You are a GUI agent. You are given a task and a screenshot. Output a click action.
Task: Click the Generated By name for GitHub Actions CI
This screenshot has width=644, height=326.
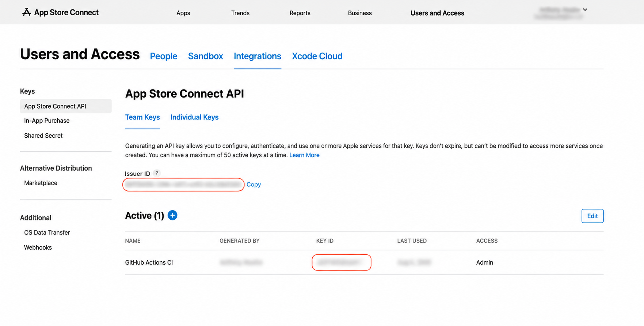click(241, 262)
